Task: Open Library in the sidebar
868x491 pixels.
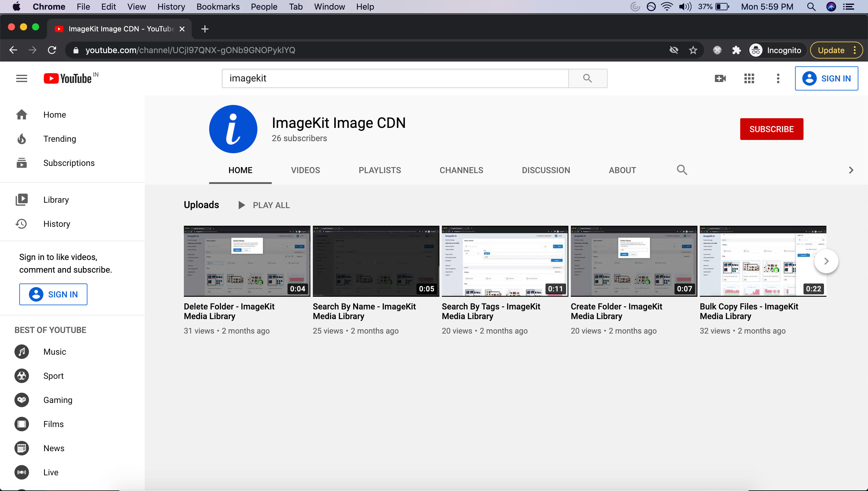Action: click(x=72, y=200)
